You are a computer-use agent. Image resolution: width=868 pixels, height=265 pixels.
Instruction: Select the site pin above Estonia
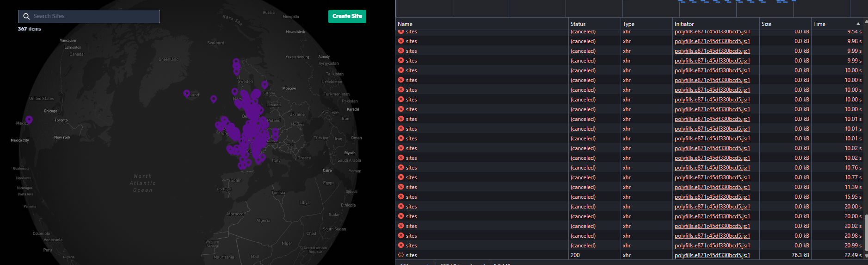pos(265,85)
